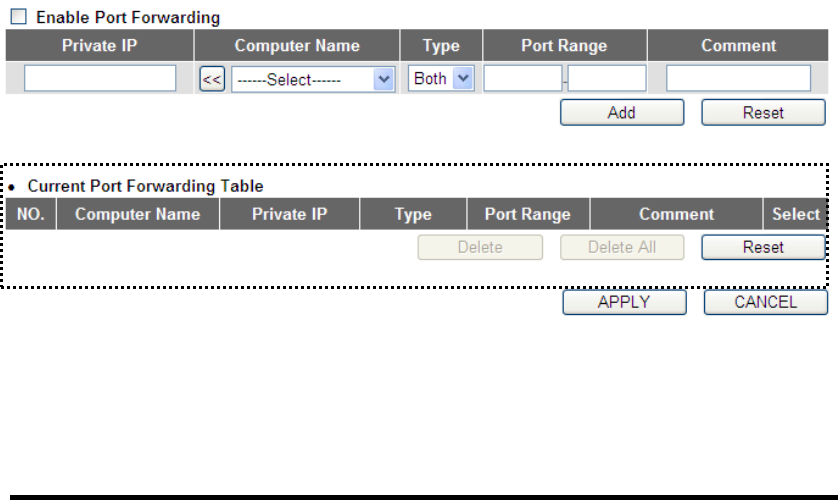
Task: Click the Private IP header in entry form
Action: pyautogui.click(x=99, y=45)
